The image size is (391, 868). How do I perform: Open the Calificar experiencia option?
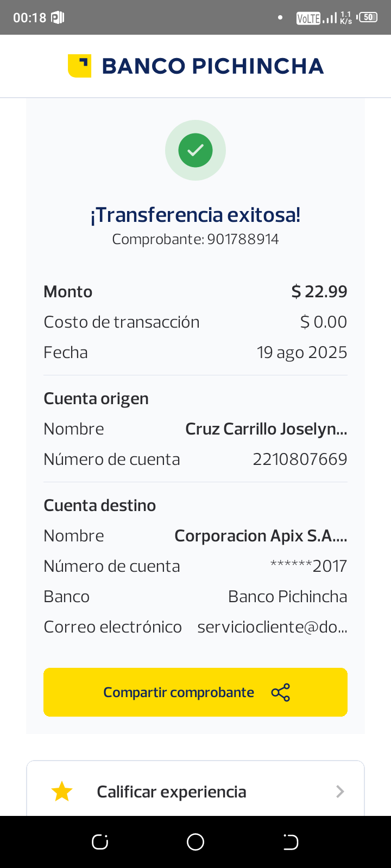click(x=172, y=792)
